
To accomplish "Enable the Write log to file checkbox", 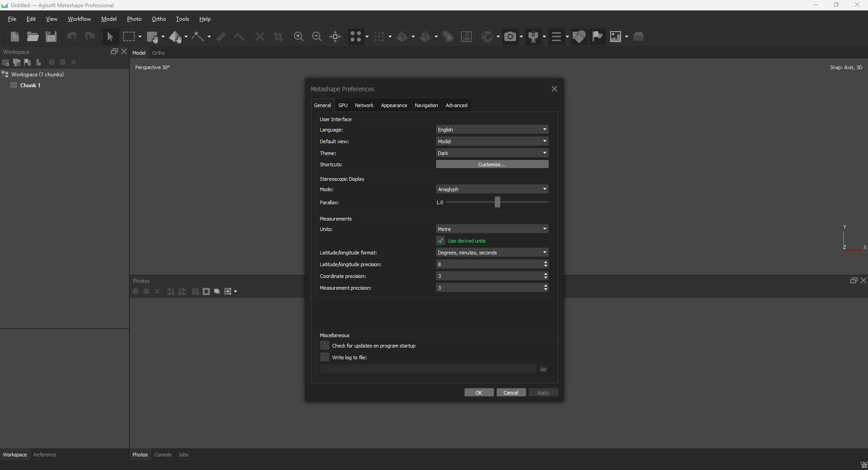I will tap(324, 357).
